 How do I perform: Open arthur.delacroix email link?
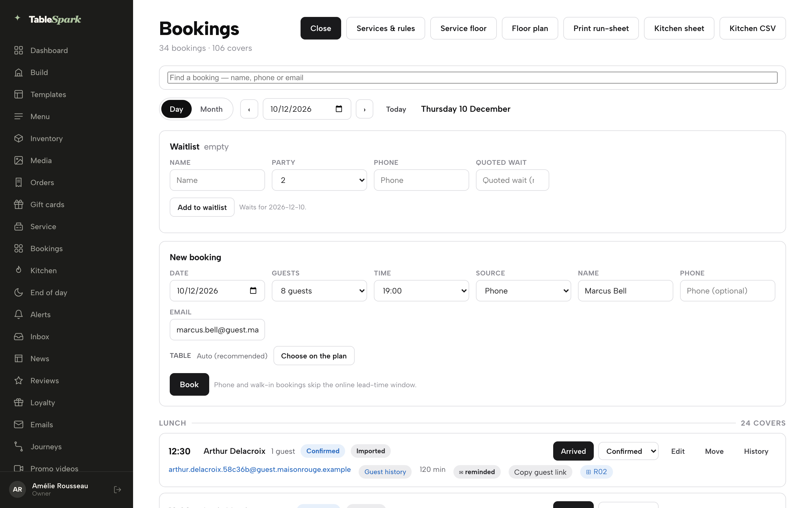coord(259,469)
